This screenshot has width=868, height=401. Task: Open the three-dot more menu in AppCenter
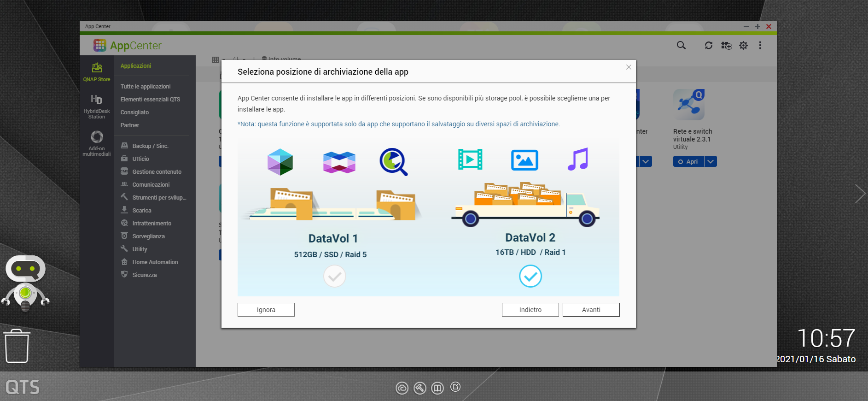pyautogui.click(x=760, y=45)
